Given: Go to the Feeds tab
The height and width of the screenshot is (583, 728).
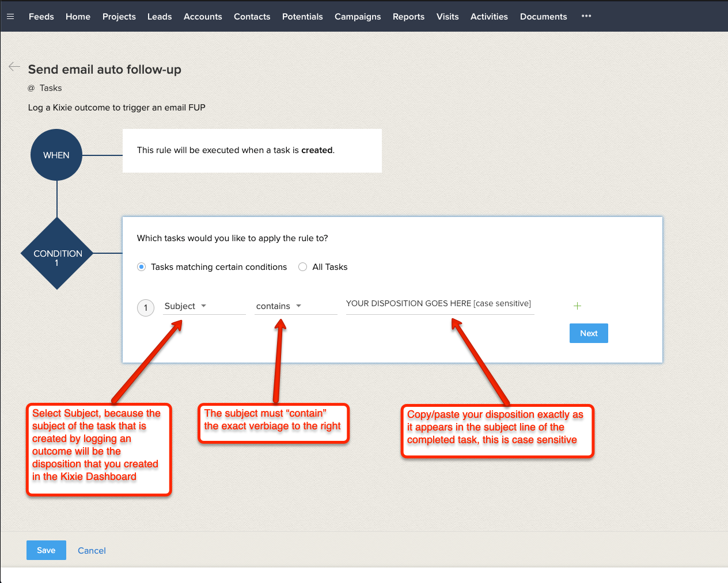Looking at the screenshot, I should tap(41, 17).
